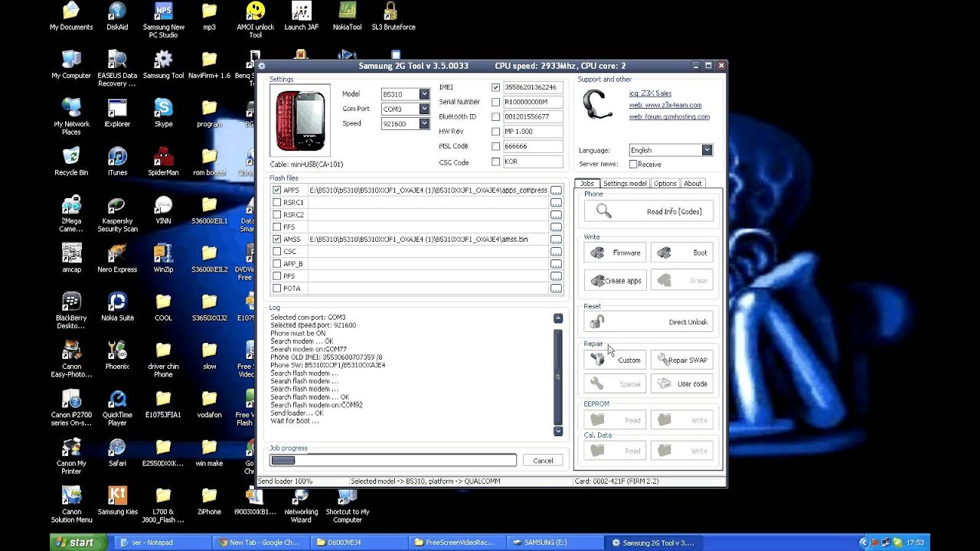
Task: Enable the RSRC1 flash file checkbox
Action: [276, 203]
